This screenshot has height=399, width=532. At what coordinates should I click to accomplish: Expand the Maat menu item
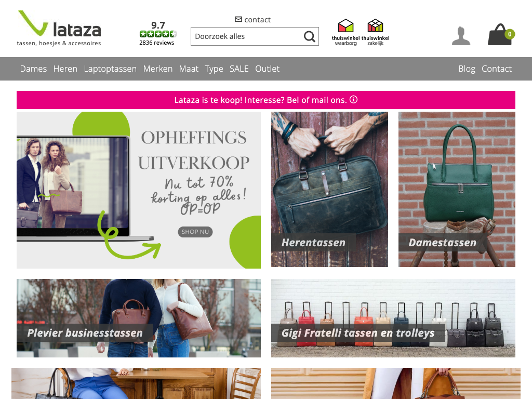point(189,69)
